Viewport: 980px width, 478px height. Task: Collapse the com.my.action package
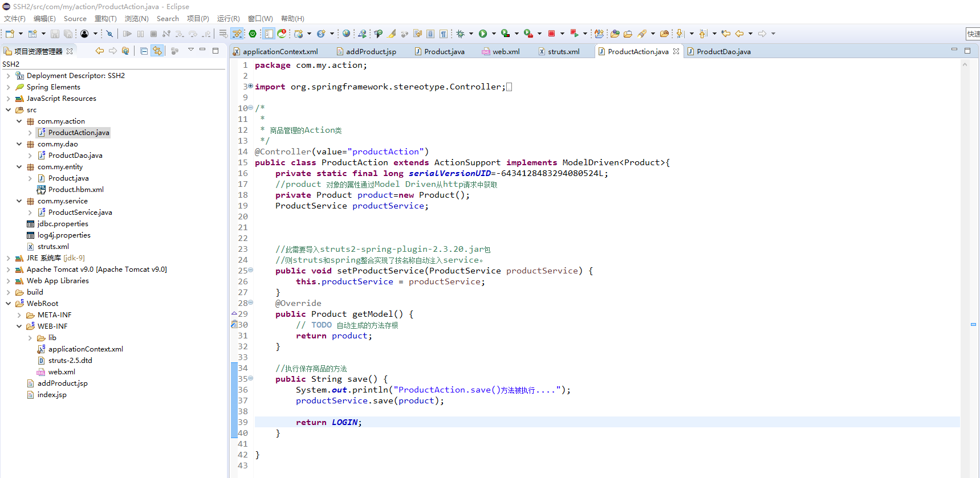[19, 121]
